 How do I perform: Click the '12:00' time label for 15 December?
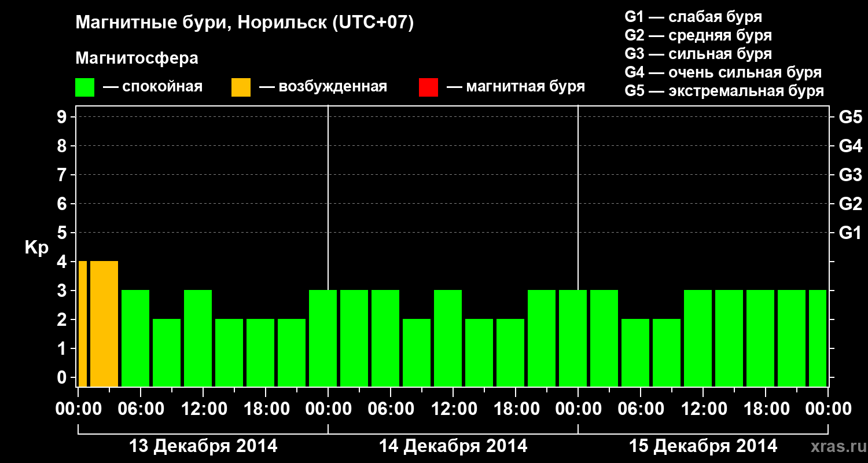703,409
